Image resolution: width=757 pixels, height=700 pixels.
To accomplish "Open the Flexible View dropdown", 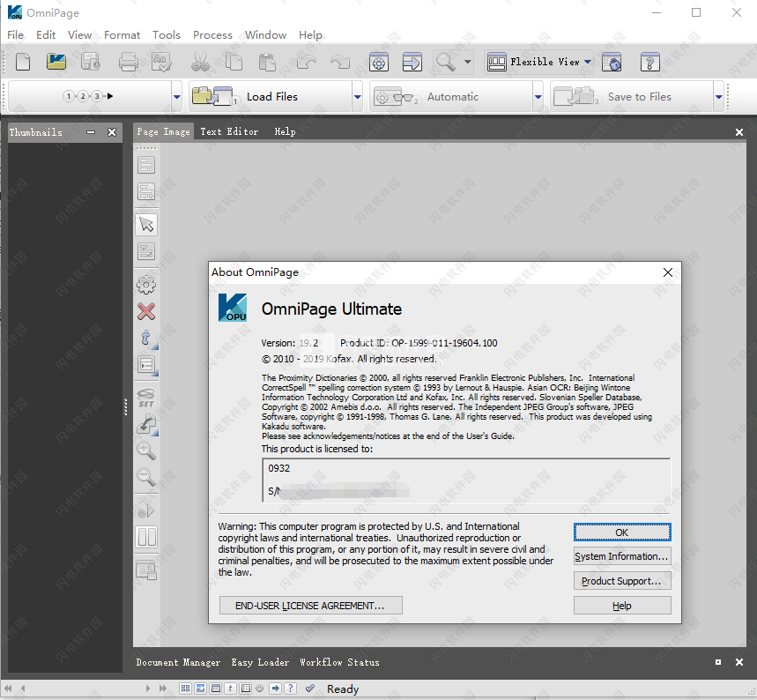I will [538, 63].
